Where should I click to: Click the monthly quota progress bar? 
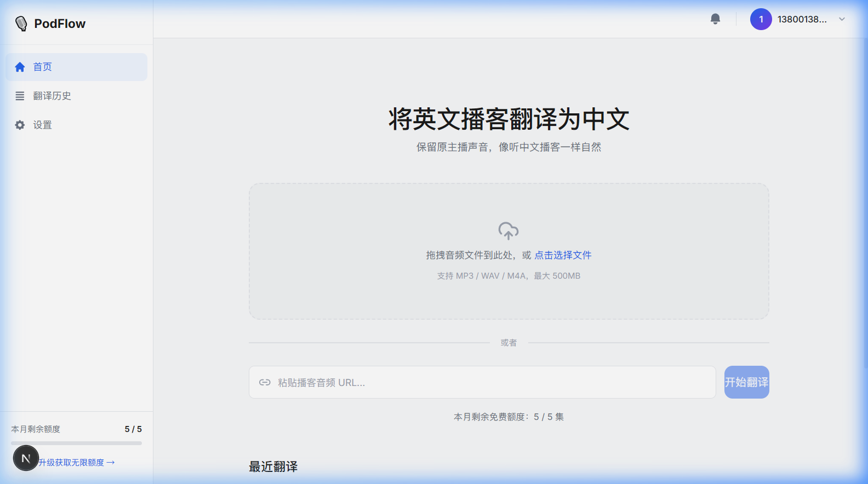click(x=76, y=443)
